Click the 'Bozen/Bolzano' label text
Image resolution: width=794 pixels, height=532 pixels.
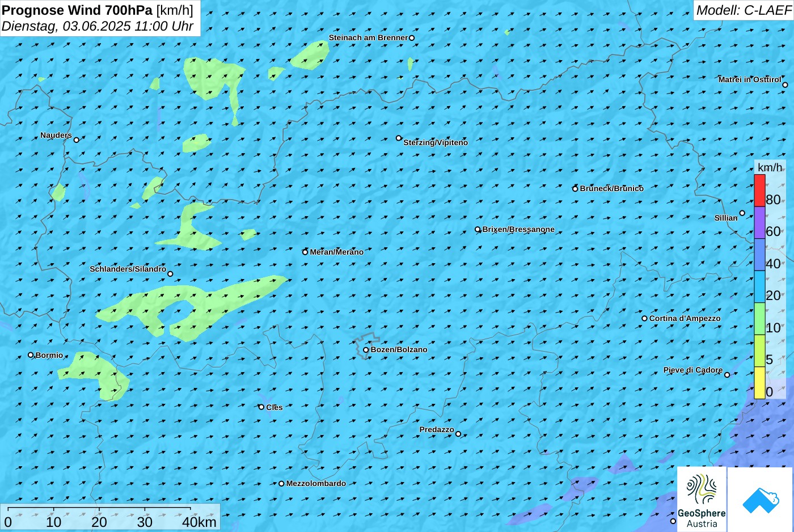(x=399, y=350)
